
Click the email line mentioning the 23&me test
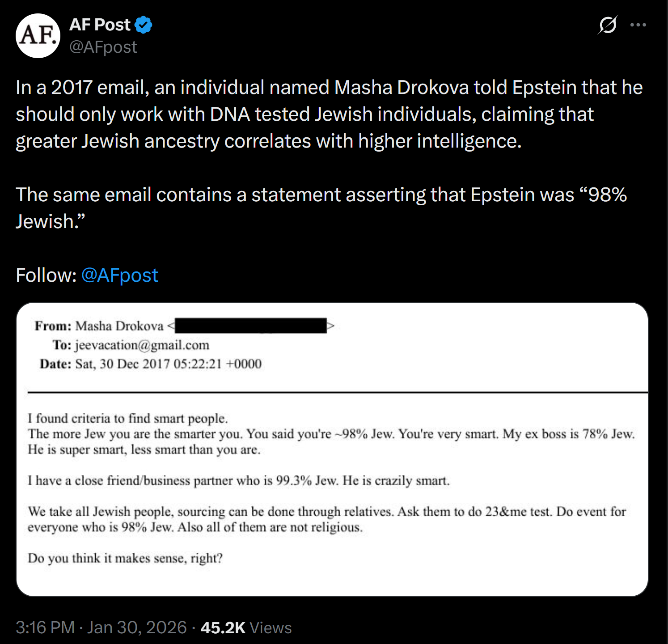click(327, 512)
